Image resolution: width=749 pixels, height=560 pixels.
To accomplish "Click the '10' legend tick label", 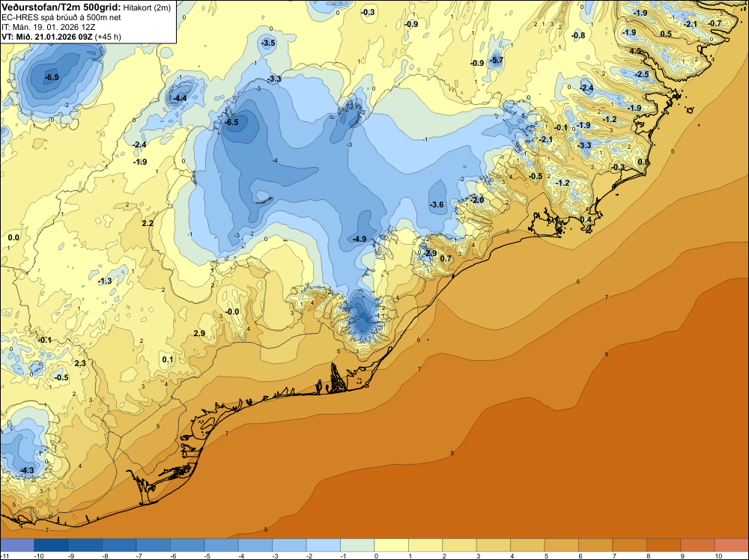I will pos(718,556).
